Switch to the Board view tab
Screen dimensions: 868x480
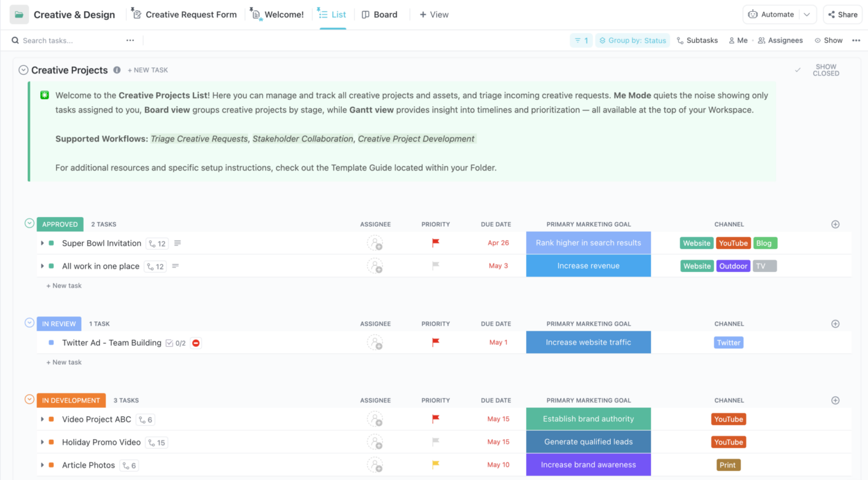[380, 14]
